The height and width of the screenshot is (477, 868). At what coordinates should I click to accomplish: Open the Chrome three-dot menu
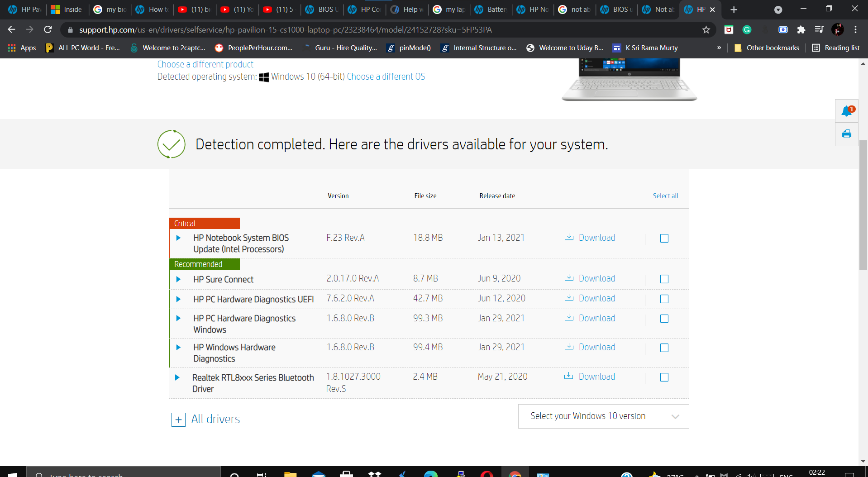coord(856,30)
